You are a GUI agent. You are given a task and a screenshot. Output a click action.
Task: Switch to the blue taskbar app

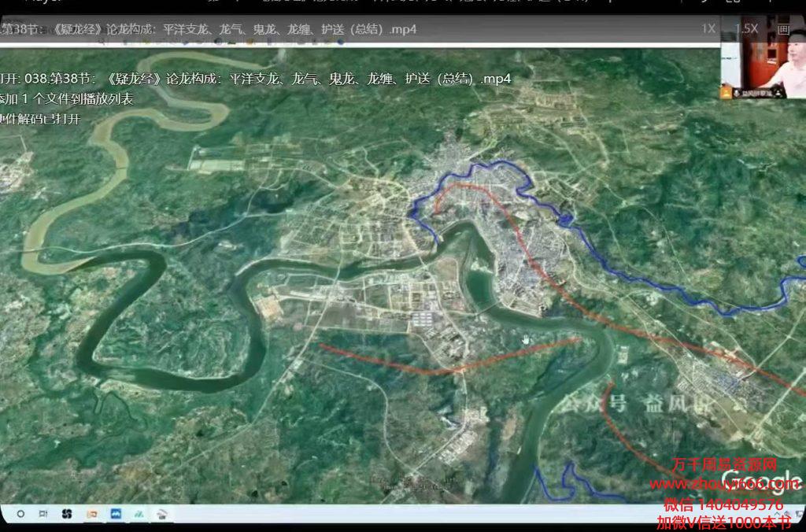(x=115, y=514)
